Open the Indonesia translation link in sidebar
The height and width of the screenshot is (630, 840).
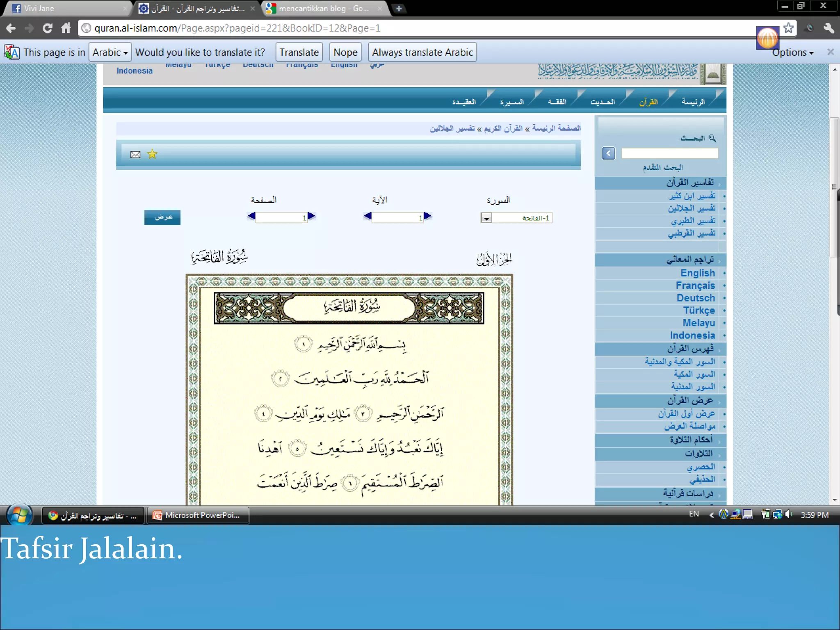692,336
